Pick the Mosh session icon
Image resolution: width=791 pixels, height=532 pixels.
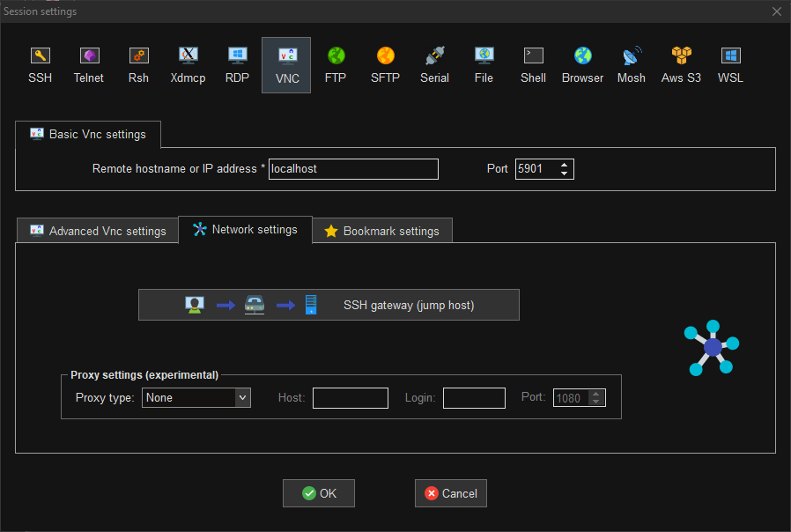pyautogui.click(x=632, y=65)
